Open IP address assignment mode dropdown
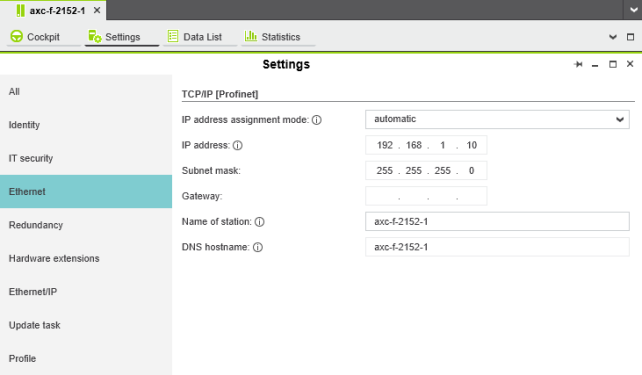The width and height of the screenshot is (642, 375). click(x=497, y=120)
